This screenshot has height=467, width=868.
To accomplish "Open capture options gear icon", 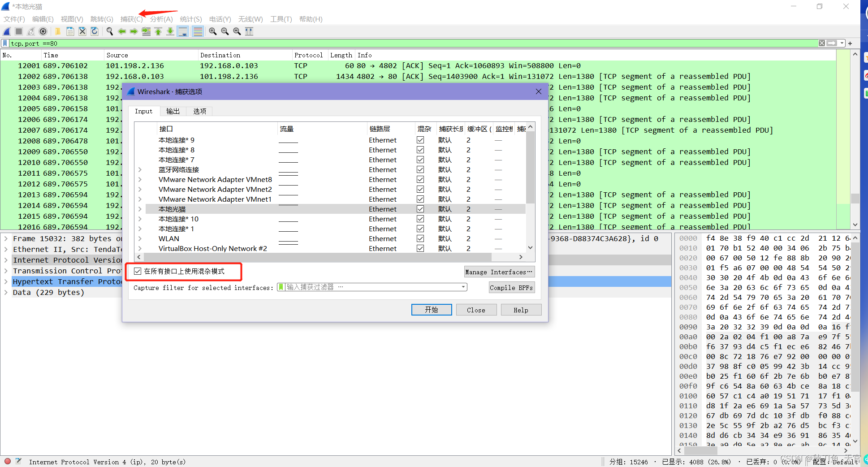I will tap(43, 31).
